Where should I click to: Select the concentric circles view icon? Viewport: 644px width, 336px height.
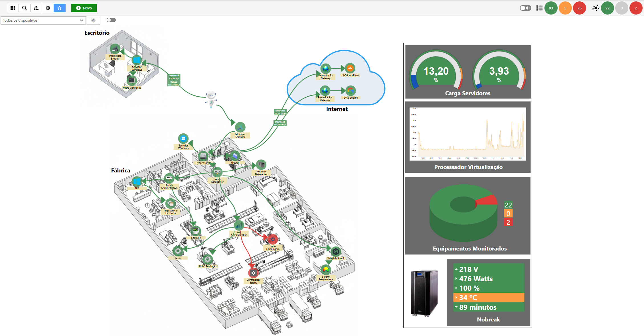tap(48, 8)
